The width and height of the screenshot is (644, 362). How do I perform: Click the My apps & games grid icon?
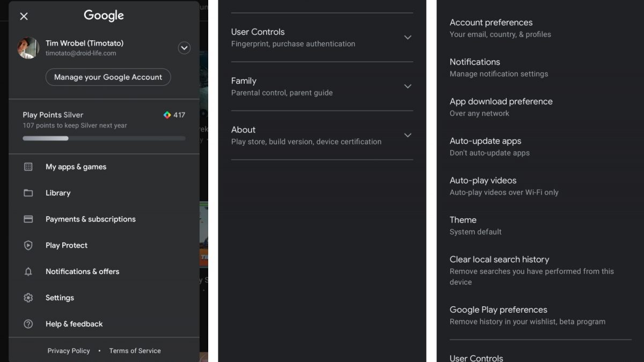(28, 167)
